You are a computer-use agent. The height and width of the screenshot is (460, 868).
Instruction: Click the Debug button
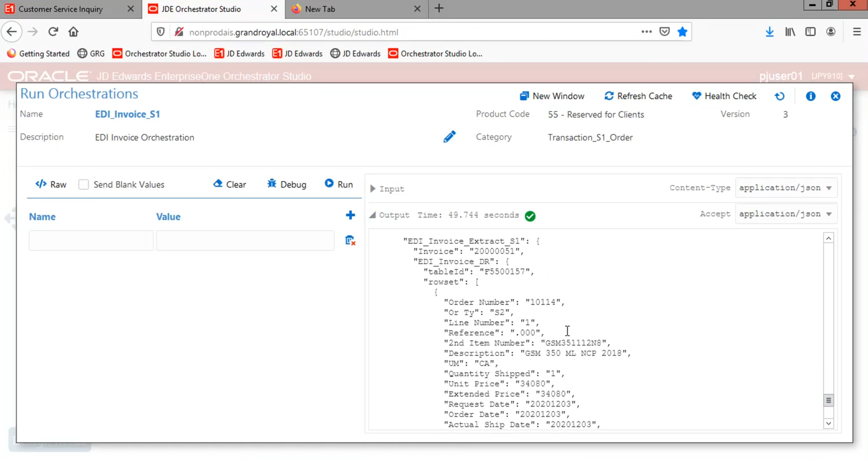click(287, 184)
